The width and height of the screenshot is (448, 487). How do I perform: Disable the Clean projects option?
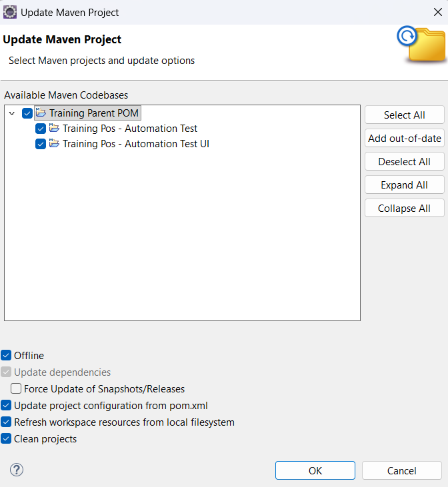coord(6,439)
